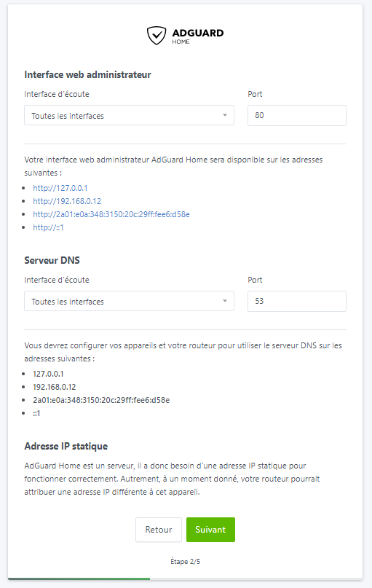Open admin web interface listen dropdown

130,116
